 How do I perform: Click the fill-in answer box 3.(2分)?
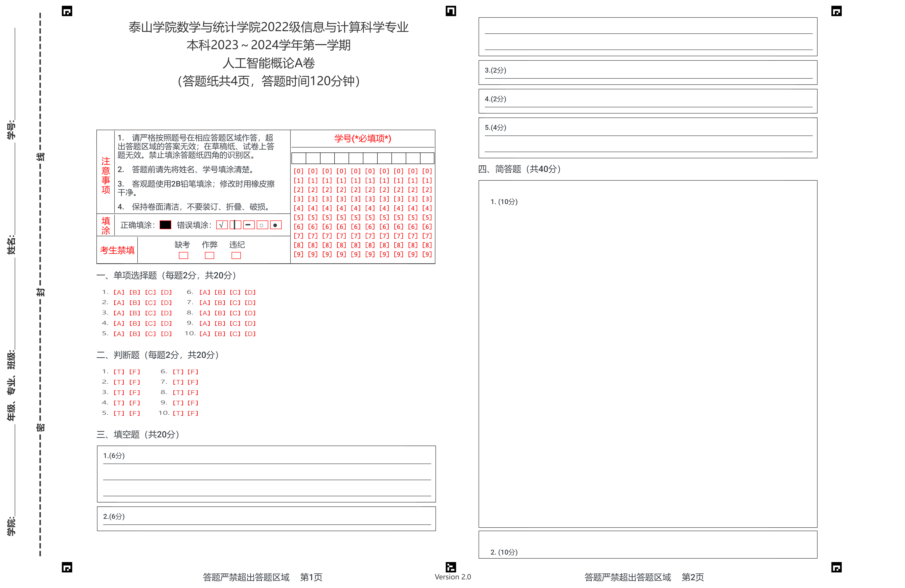pyautogui.click(x=648, y=73)
